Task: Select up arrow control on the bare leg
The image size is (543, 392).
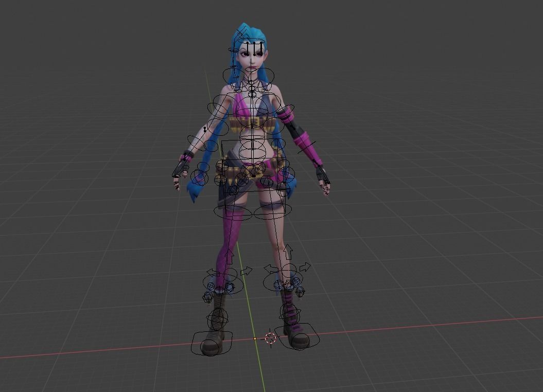Action: point(287,251)
